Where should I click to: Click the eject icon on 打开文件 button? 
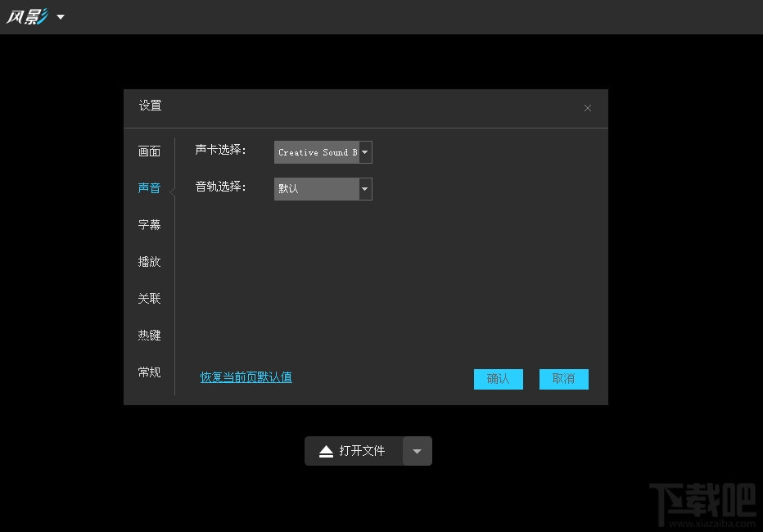pyautogui.click(x=326, y=450)
